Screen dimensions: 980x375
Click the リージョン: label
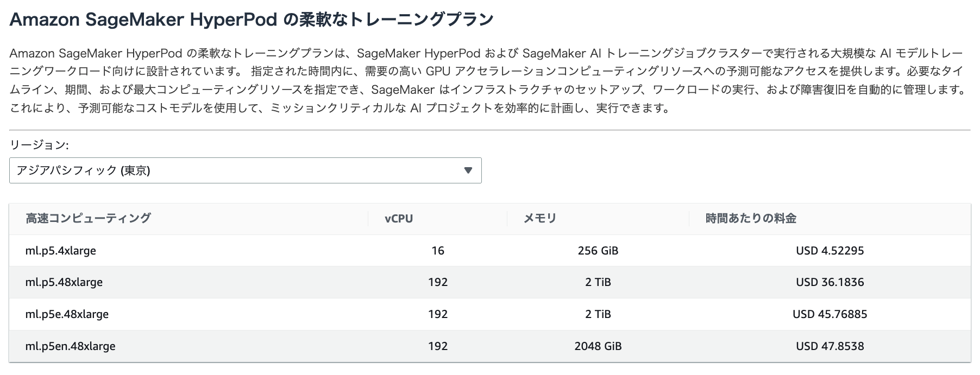(x=39, y=145)
